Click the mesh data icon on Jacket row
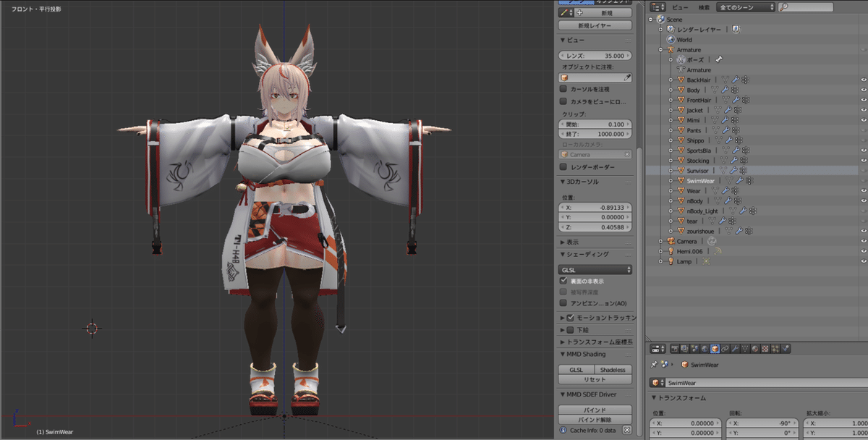 click(717, 110)
